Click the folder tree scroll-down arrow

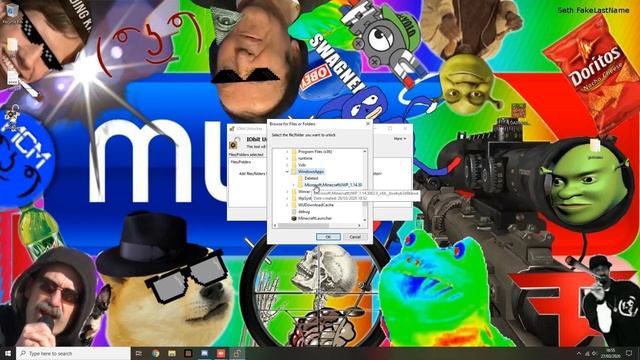tap(364, 220)
